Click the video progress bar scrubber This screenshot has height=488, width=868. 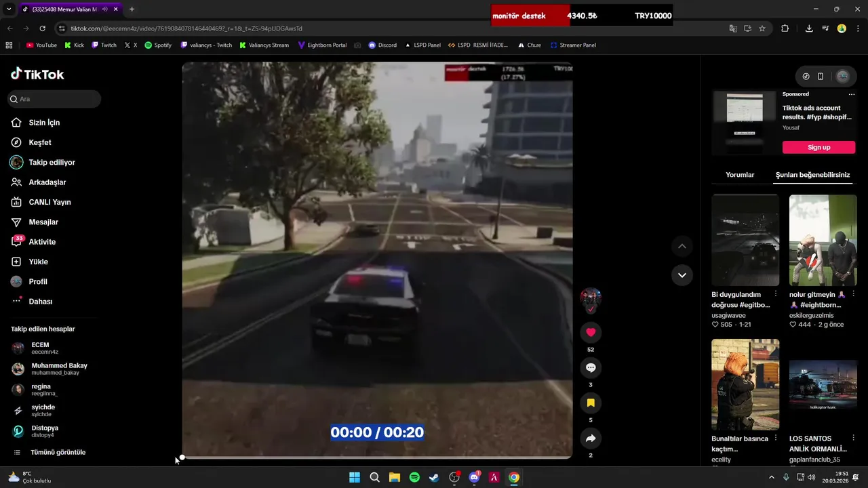click(x=182, y=457)
